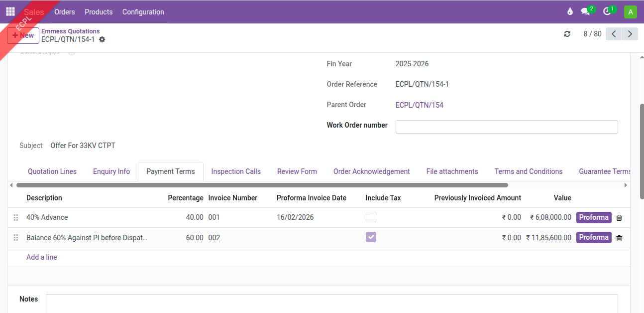The height and width of the screenshot is (313, 644).
Task: Open the apps grid menu icon
Action: click(10, 11)
